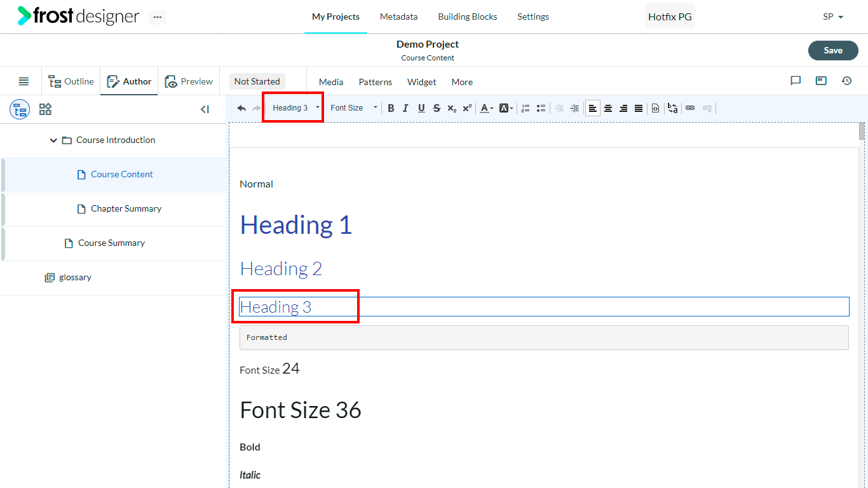Click the Frost Designer logo
The image size is (868, 488).
click(x=78, y=16)
